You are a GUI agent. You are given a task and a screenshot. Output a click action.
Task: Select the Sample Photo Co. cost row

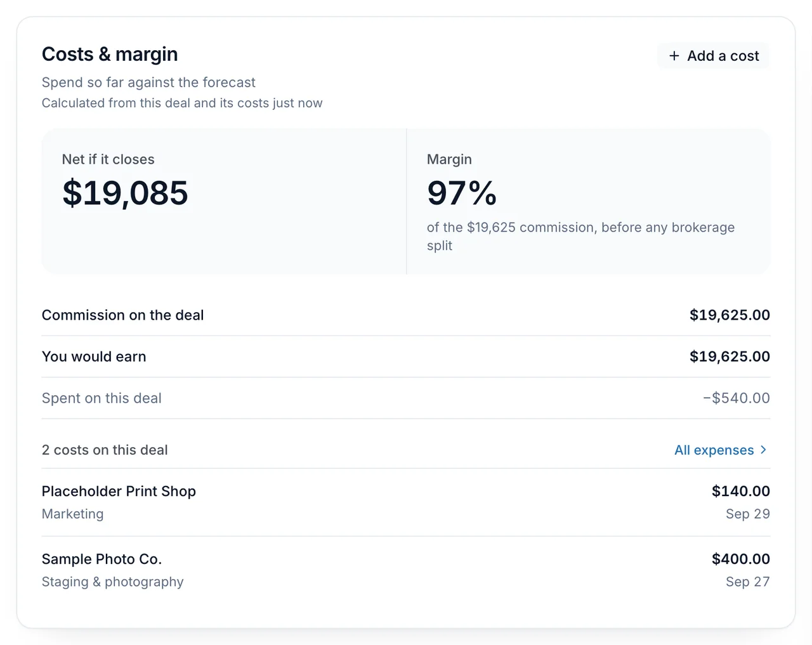tap(406, 570)
